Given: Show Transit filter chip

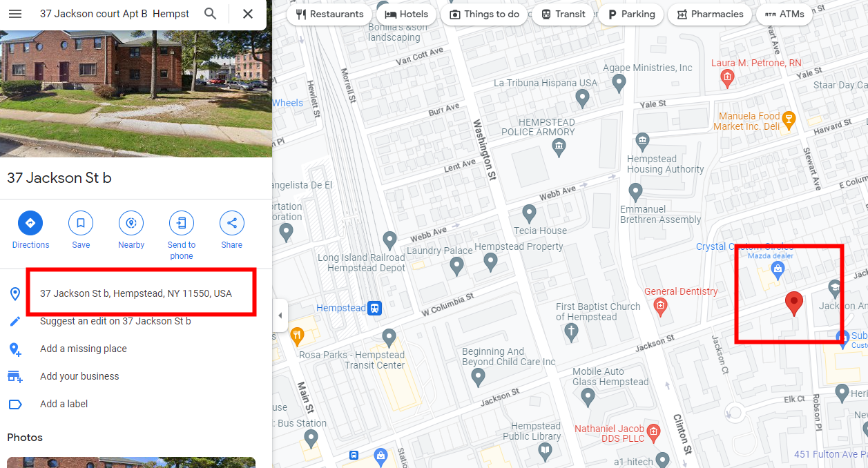Looking at the screenshot, I should (563, 14).
